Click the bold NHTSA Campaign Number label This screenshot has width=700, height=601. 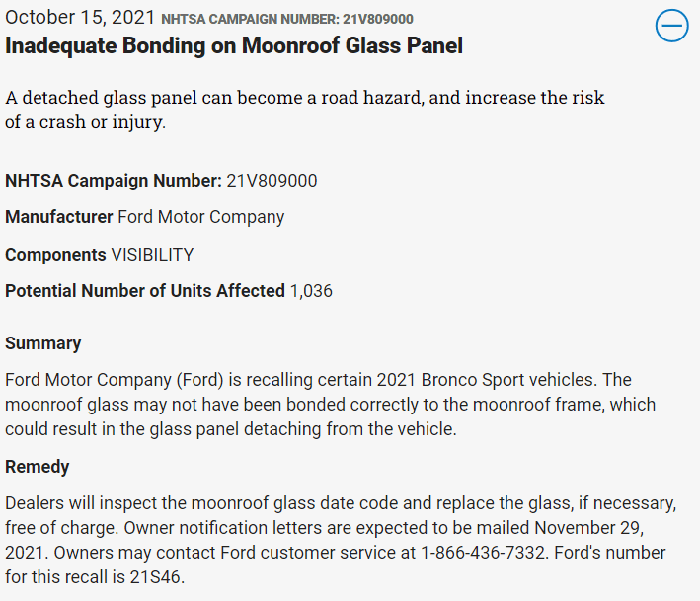[114, 181]
